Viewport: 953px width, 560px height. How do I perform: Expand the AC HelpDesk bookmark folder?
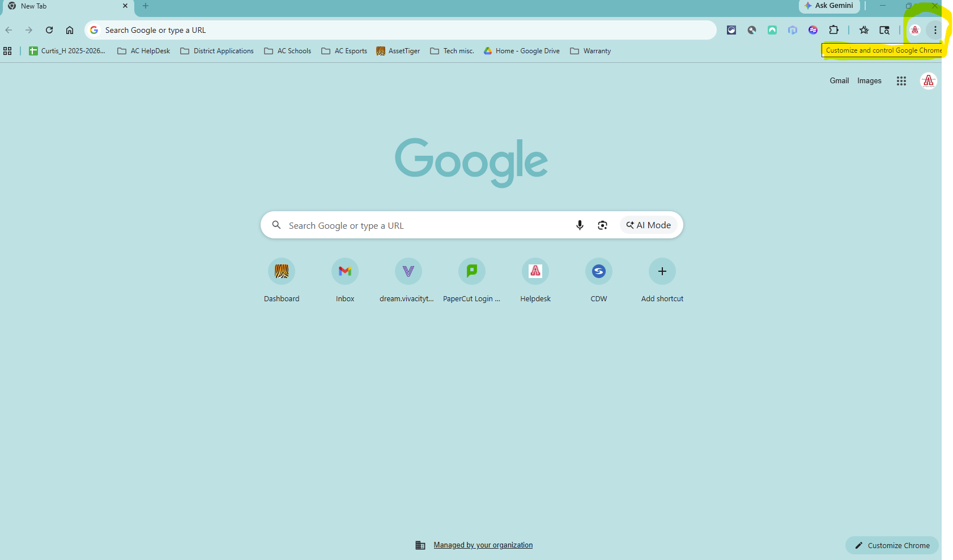pos(143,51)
